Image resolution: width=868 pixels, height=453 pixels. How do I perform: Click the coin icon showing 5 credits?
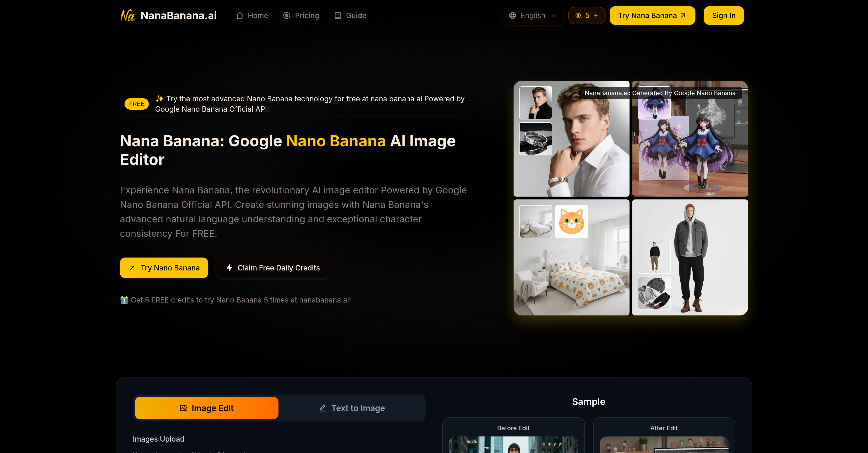click(578, 15)
